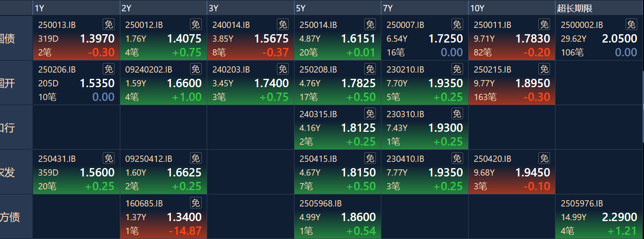Open bond code 250012.IB
This screenshot has height=239, width=644.
click(x=144, y=25)
